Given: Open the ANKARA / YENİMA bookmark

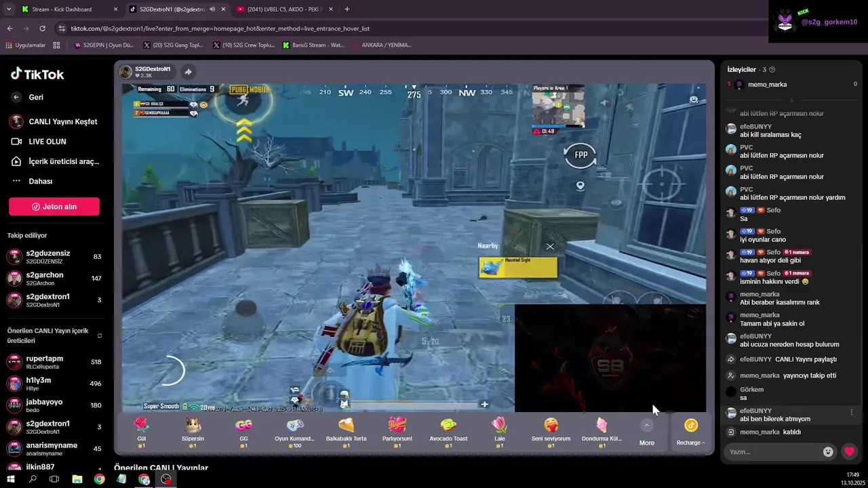Looking at the screenshot, I should [x=382, y=45].
